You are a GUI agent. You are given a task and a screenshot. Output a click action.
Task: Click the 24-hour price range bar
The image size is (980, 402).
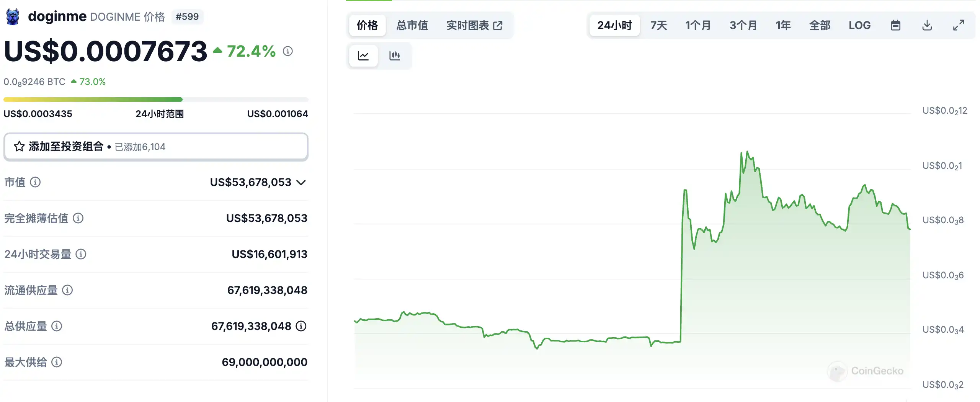[x=156, y=100]
